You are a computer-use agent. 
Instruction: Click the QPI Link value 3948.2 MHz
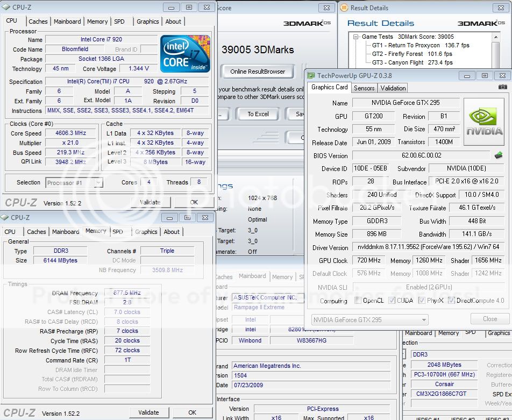pyautogui.click(x=70, y=162)
